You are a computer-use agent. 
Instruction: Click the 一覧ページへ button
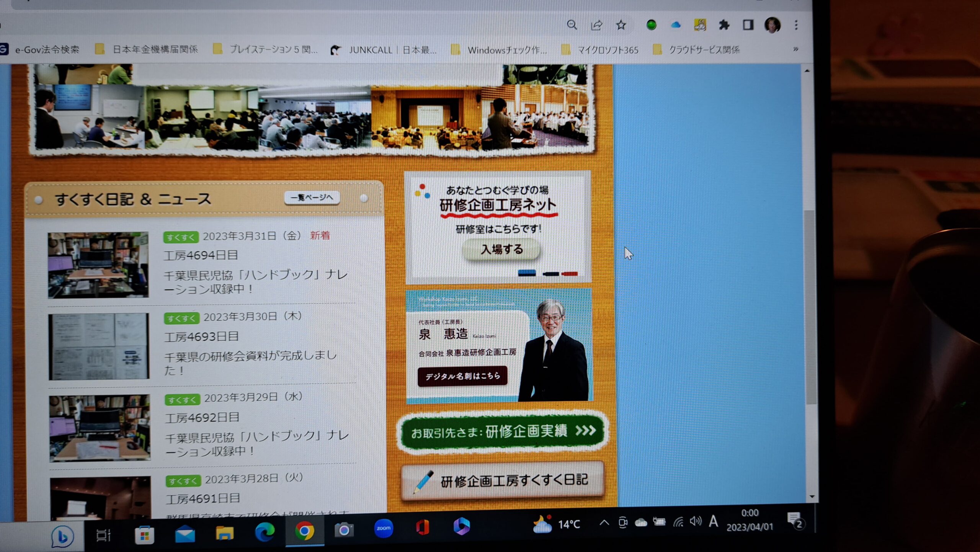coord(312,198)
